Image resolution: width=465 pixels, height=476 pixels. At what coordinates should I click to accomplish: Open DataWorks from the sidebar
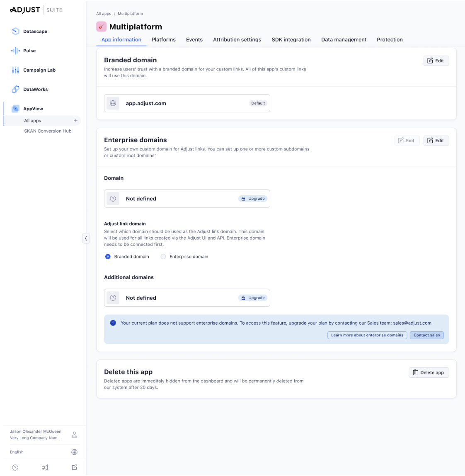pyautogui.click(x=29, y=89)
